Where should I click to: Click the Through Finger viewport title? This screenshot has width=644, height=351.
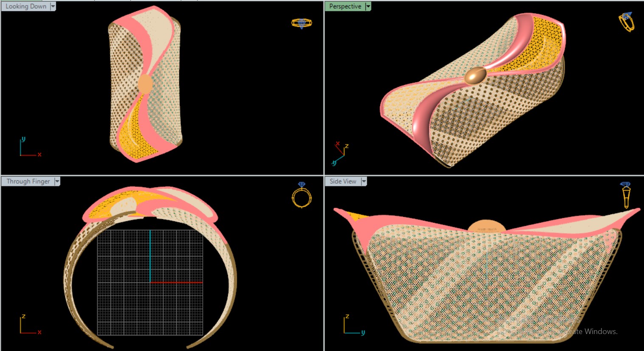pos(28,181)
